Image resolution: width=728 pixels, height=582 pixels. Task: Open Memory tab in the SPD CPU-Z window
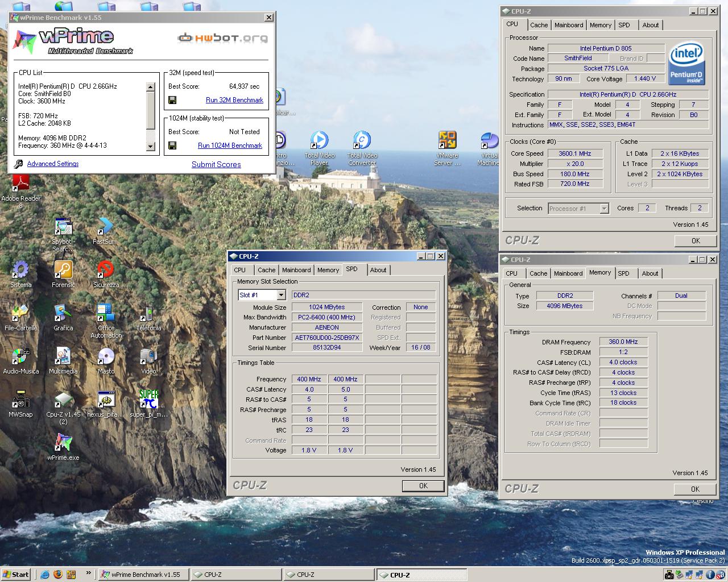(328, 270)
